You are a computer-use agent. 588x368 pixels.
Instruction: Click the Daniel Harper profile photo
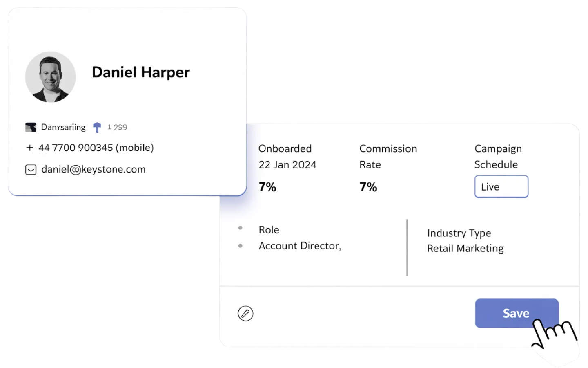click(x=50, y=76)
